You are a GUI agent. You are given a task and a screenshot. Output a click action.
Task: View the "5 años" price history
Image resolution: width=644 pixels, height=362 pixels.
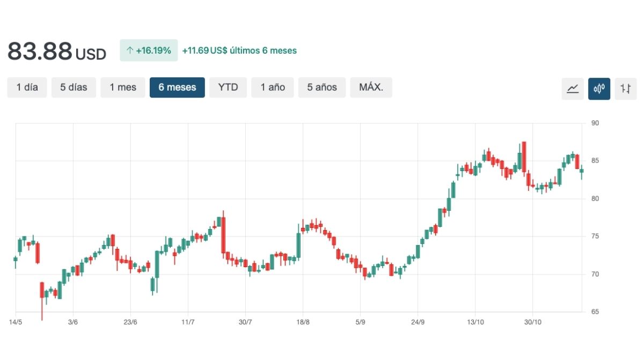click(321, 87)
